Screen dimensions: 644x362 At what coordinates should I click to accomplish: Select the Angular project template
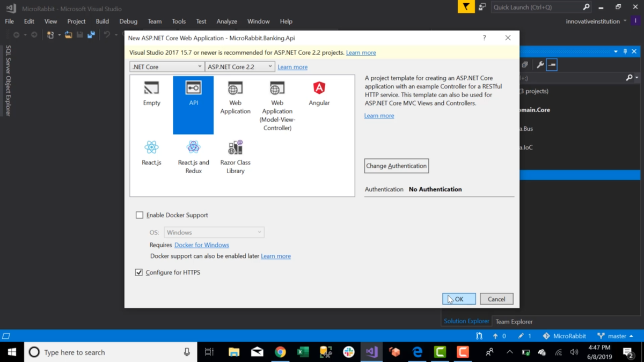tap(319, 93)
